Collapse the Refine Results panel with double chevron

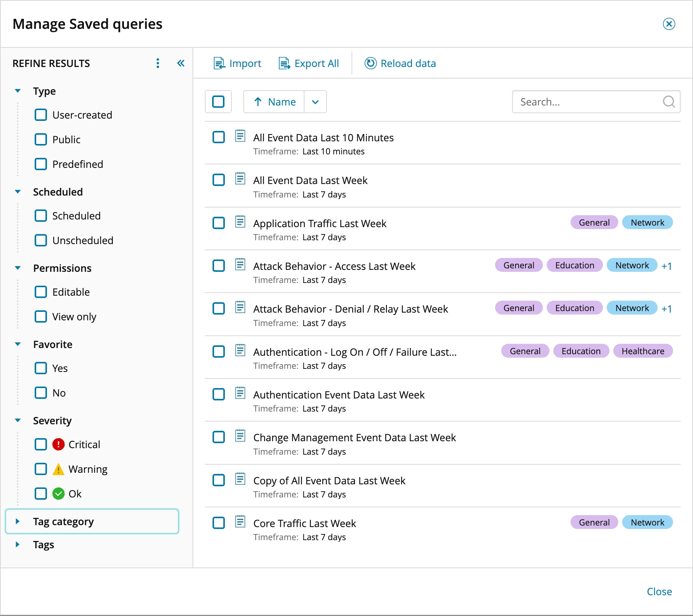[x=181, y=63]
